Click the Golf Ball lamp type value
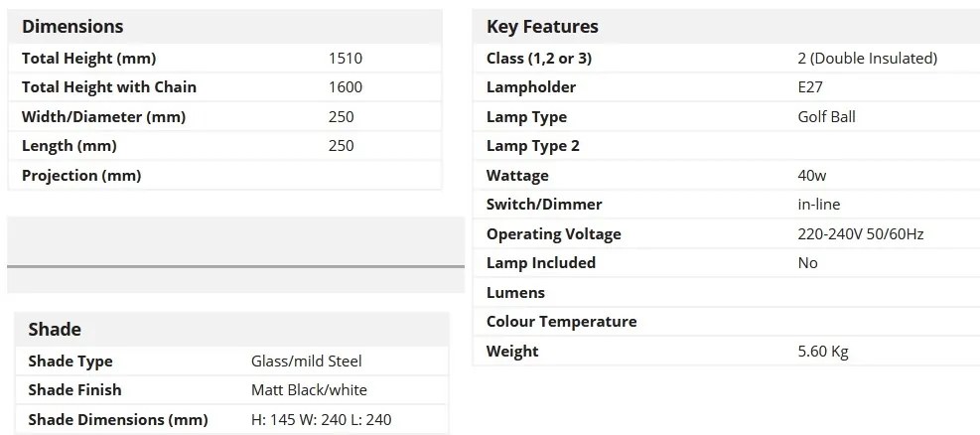Image resolution: width=980 pixels, height=435 pixels. pyautogui.click(x=826, y=117)
